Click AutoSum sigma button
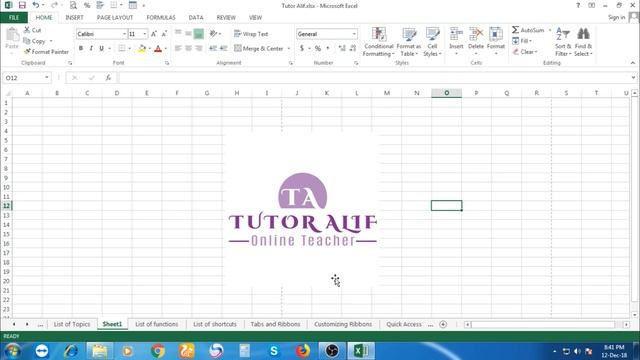The width and height of the screenshot is (640, 360). pyautogui.click(x=528, y=30)
